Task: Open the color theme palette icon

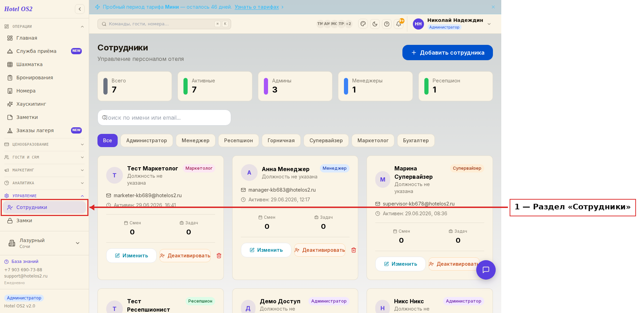Action: tap(363, 24)
